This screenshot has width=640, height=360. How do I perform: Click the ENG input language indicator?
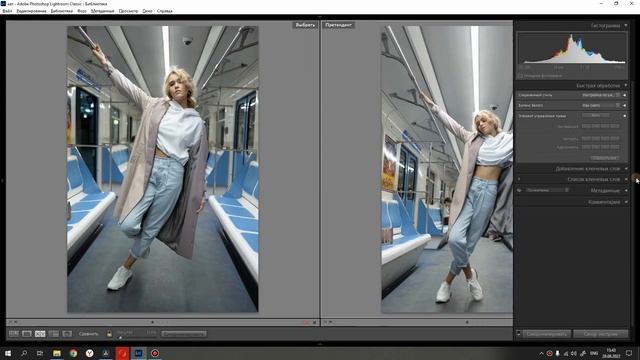point(594,353)
